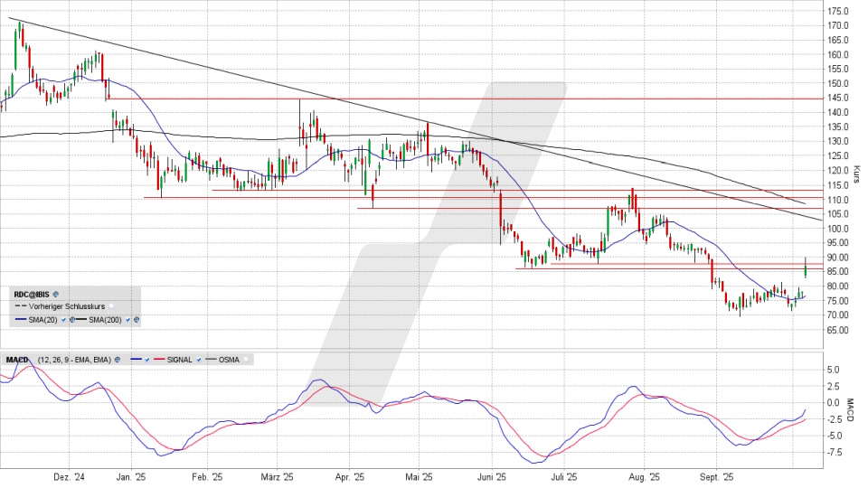
Task: Click the latest green candlestick near 85
Action: click(x=805, y=268)
